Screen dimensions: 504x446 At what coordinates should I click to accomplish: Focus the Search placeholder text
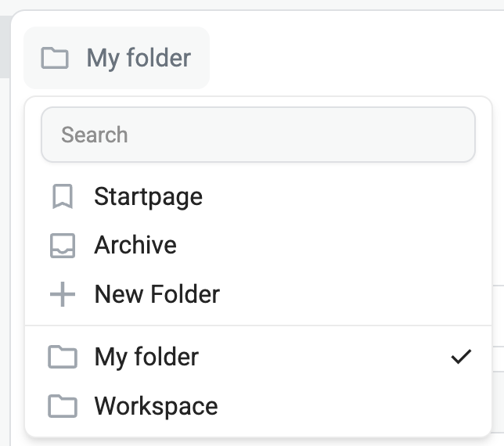(x=95, y=135)
